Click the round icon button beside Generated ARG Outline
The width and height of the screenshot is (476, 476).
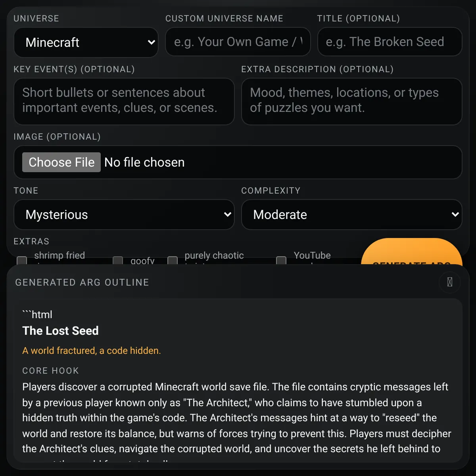(449, 282)
